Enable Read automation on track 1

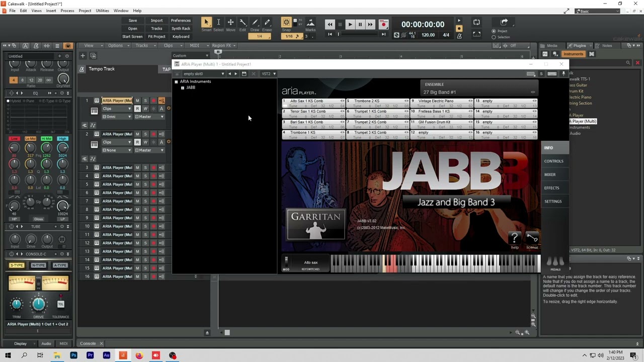(x=137, y=109)
